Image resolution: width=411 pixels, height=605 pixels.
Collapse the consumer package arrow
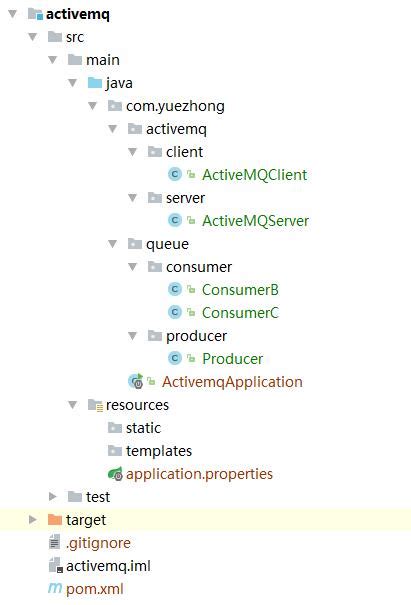133,267
